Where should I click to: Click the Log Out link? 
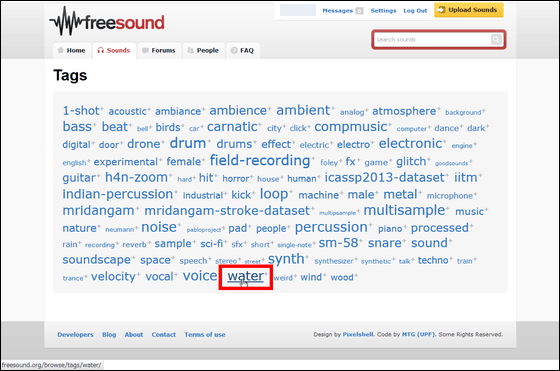tap(415, 11)
